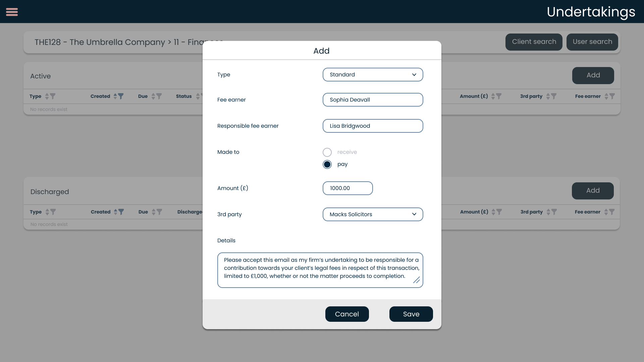644x362 pixels.
Task: Filter Active table by Type column
Action: coord(53,96)
